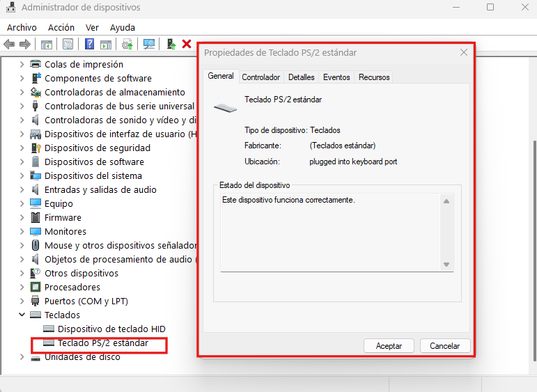
Task: Expand Controladoras de almacenamiento chevron
Action: coord(22,92)
